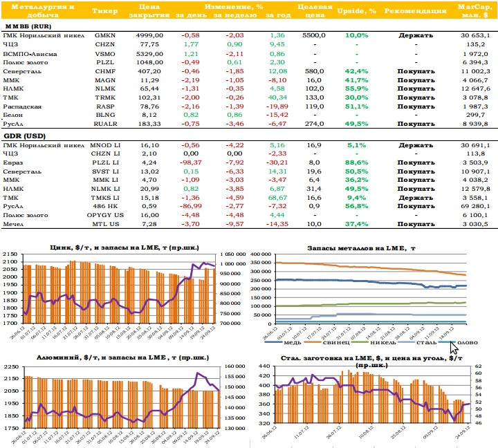Select the "GDR (USD)" section heading
The width and height of the screenshot is (498, 448).
[24, 136]
